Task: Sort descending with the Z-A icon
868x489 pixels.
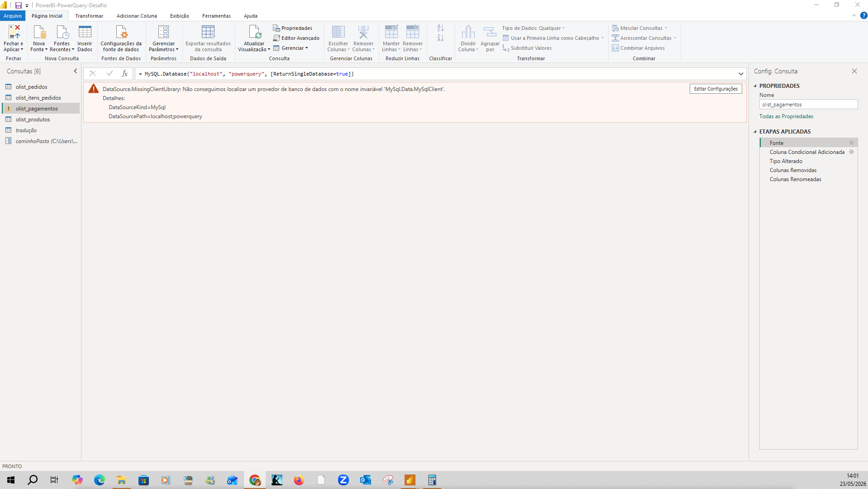Action: pyautogui.click(x=440, y=38)
